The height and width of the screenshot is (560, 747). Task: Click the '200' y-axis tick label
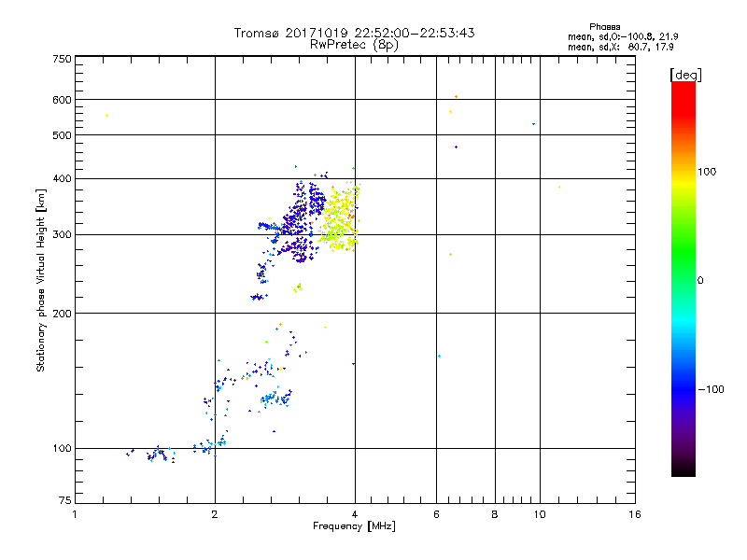tap(62, 314)
